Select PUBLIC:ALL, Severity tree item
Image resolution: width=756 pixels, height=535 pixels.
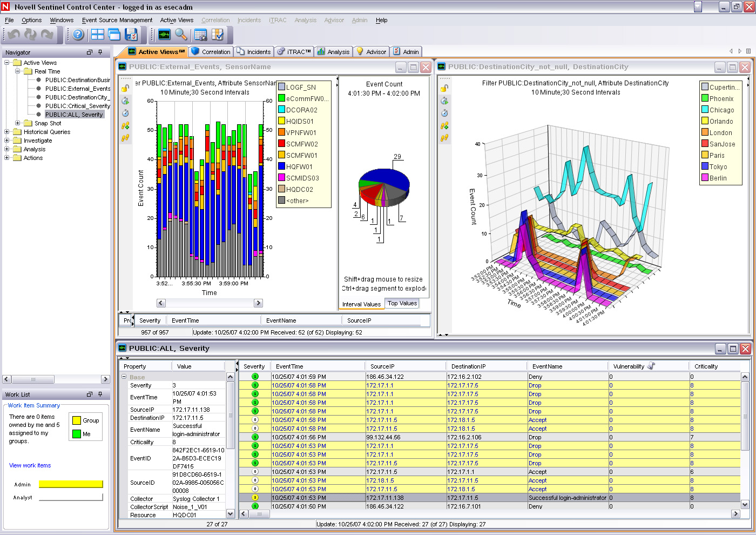pos(74,115)
